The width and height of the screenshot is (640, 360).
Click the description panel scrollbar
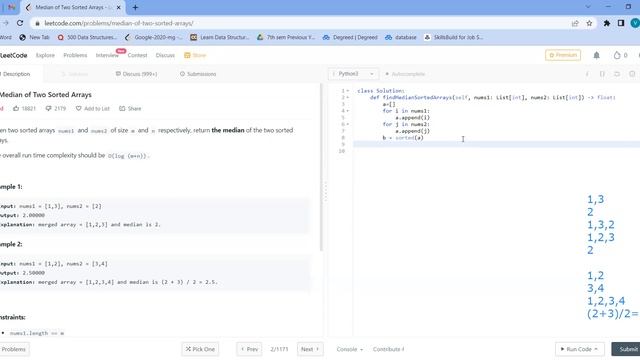(x=321, y=167)
